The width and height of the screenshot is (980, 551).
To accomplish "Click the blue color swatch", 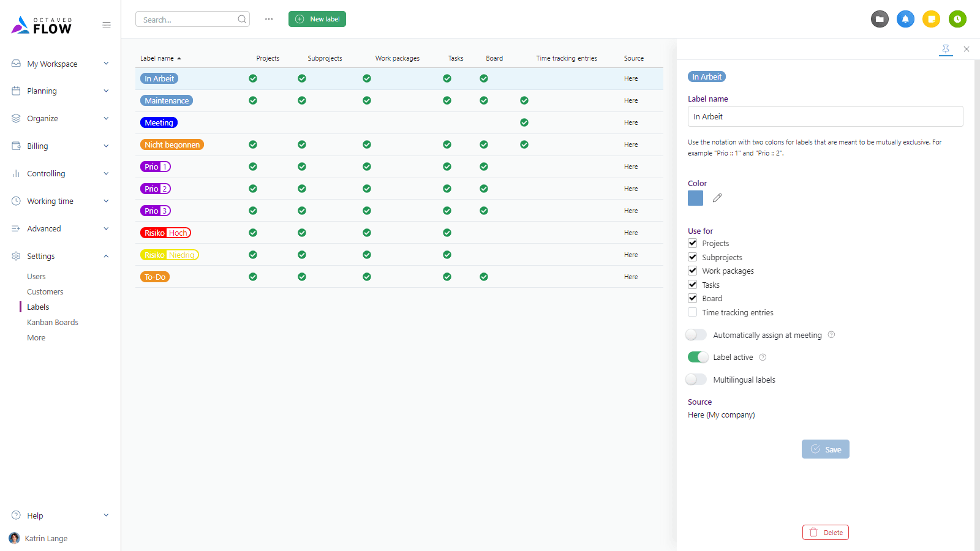I will 695,198.
